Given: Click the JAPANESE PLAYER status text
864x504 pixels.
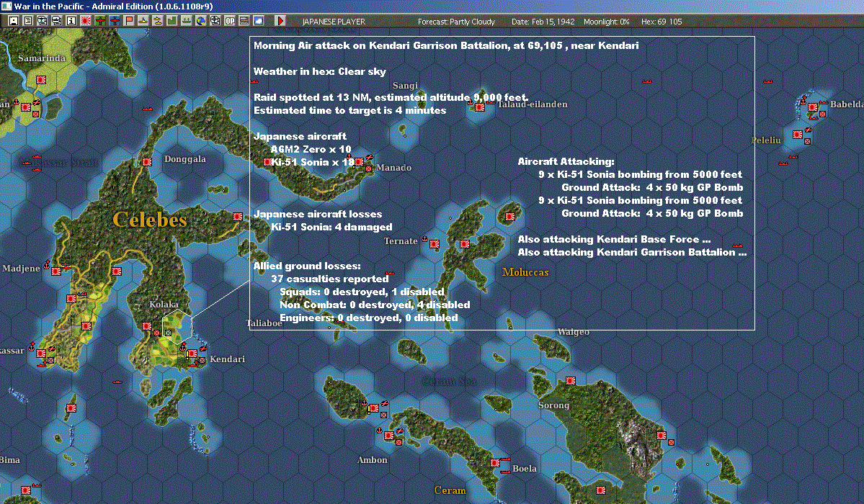Looking at the screenshot, I should click(334, 22).
